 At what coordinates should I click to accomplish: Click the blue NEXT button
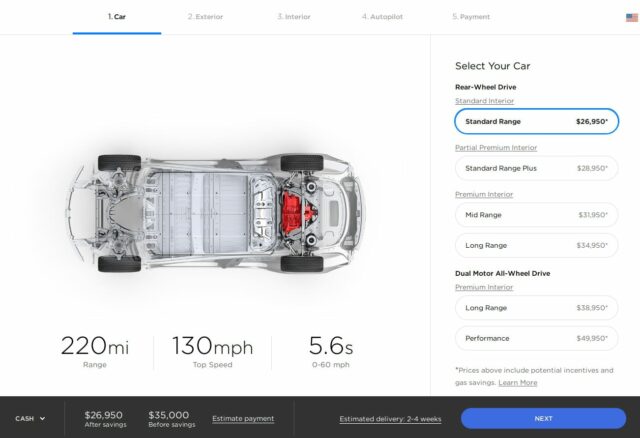543,418
